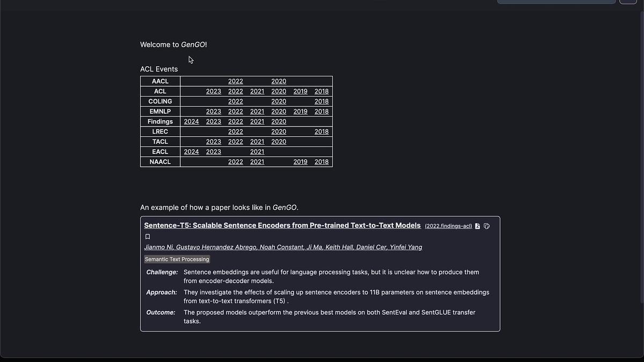Visit TACL 2023 year link
644x362 pixels.
[214, 142]
